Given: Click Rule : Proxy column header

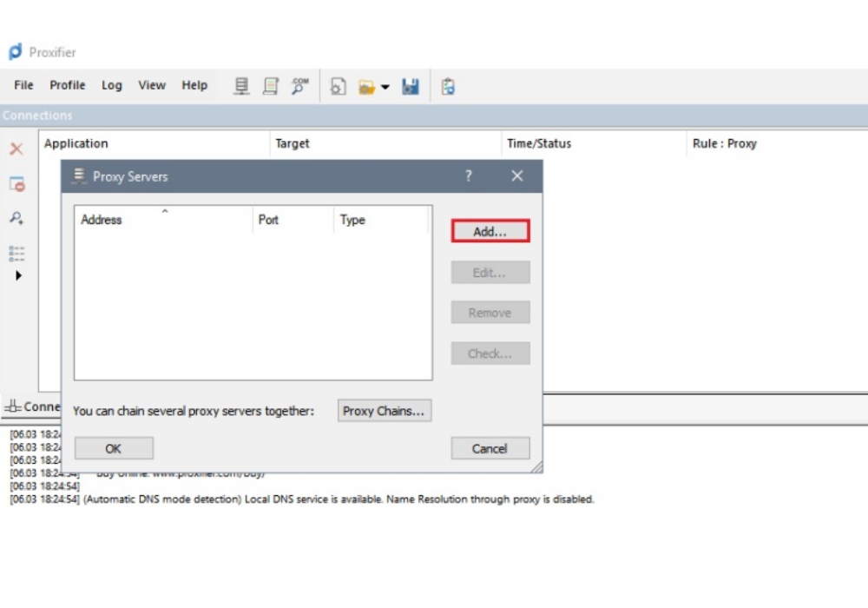Looking at the screenshot, I should coord(777,143).
